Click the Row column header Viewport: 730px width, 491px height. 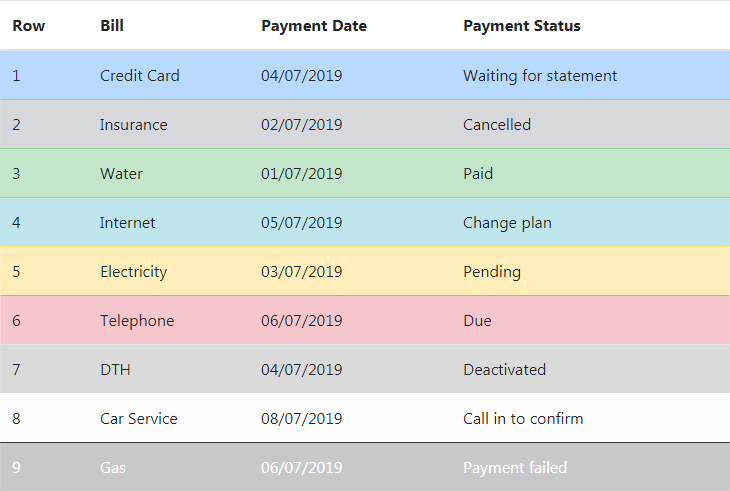pos(28,26)
